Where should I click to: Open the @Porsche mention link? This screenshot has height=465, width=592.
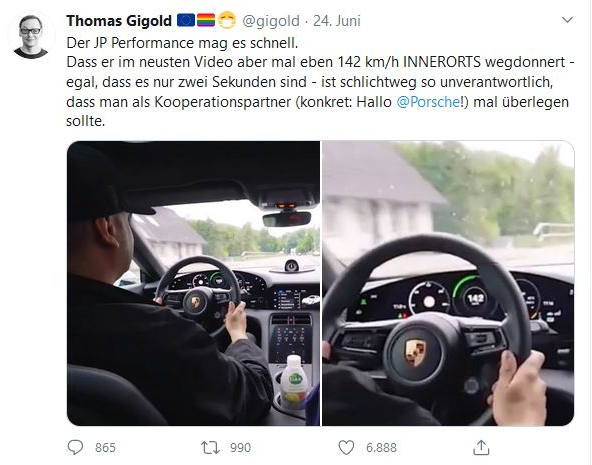coord(428,102)
